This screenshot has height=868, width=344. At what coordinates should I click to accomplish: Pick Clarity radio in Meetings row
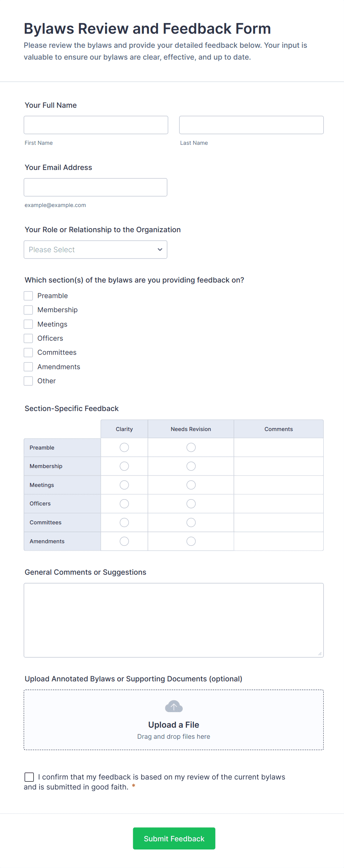coord(124,485)
